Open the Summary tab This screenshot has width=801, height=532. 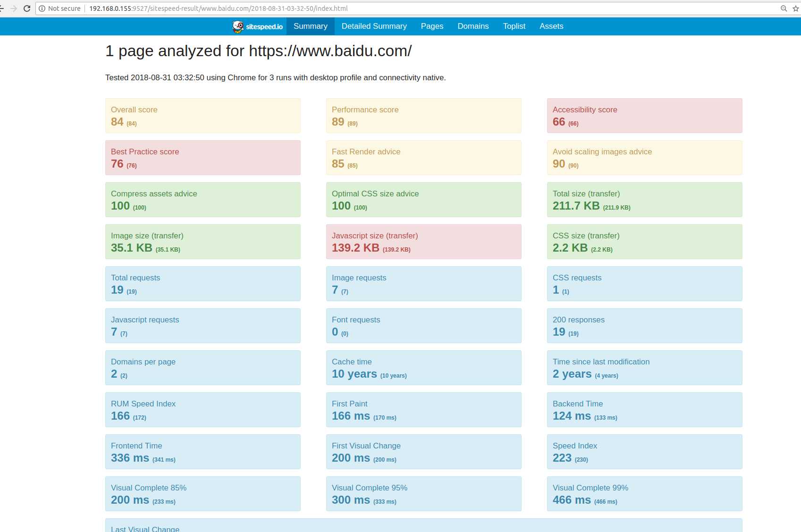pos(311,26)
